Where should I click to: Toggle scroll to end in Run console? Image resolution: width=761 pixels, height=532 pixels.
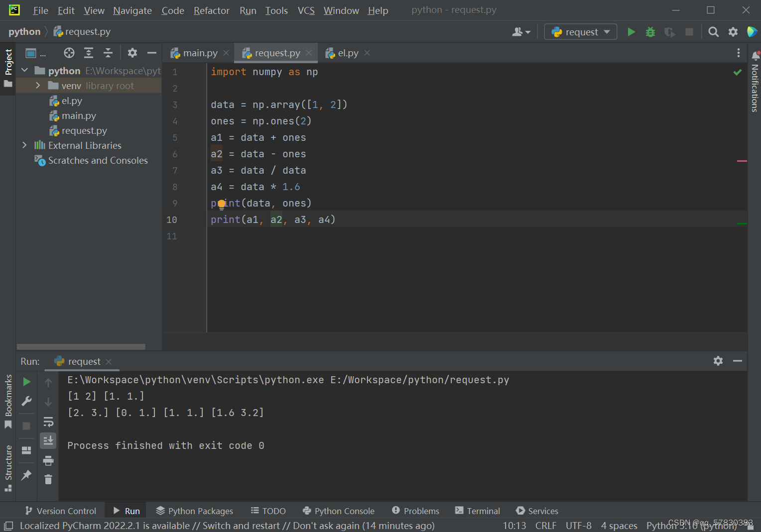48,440
